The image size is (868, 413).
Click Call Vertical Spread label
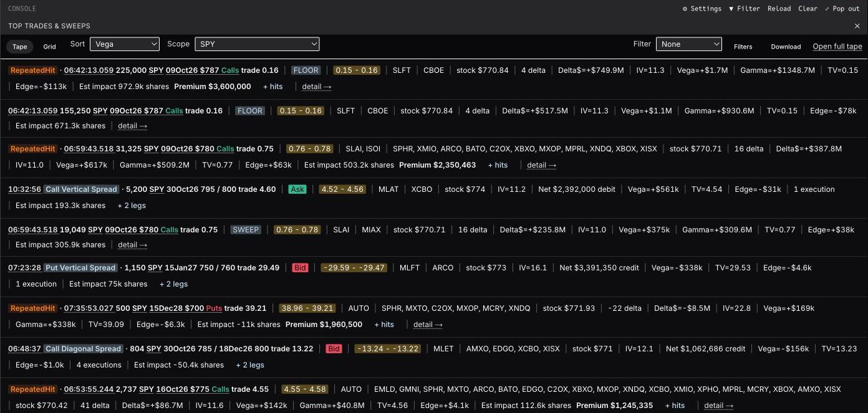pyautogui.click(x=81, y=189)
